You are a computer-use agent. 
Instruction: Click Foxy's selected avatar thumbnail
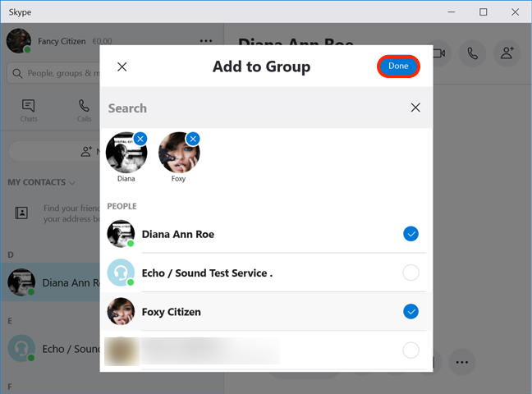[179, 153]
